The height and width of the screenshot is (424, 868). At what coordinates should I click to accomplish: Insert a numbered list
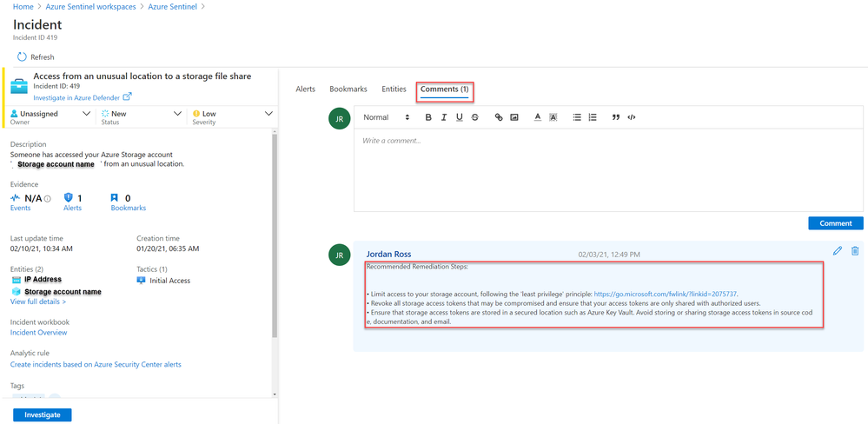coord(593,117)
